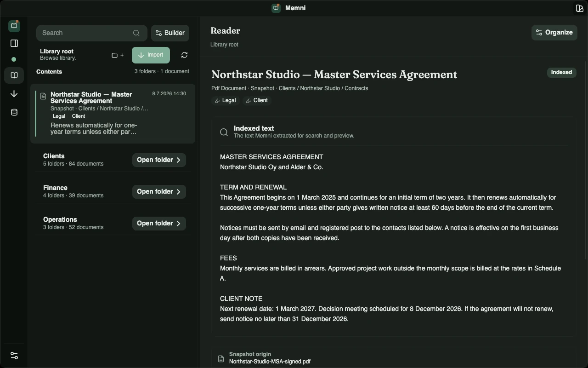Open folder for Clients
Screen dimensions: 588x368
(159, 160)
